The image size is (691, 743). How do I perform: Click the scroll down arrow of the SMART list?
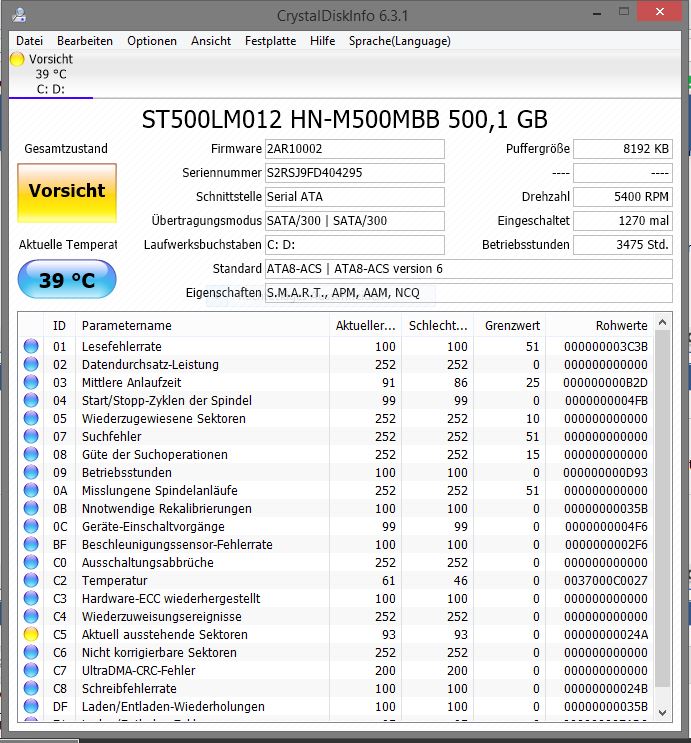point(663,712)
